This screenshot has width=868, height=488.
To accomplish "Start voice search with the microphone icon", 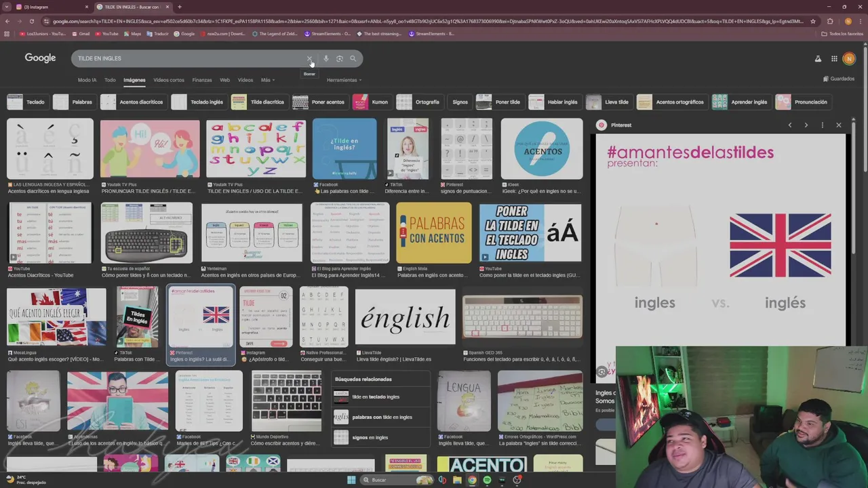I will (x=326, y=59).
